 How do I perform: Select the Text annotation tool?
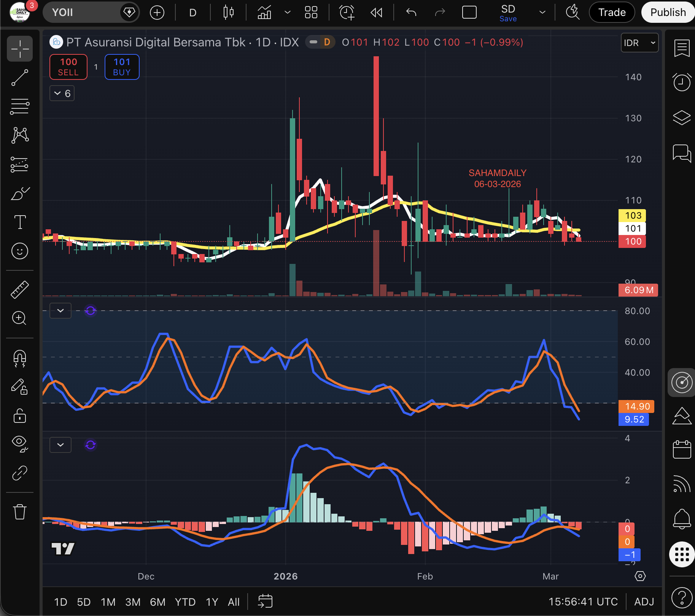(20, 222)
